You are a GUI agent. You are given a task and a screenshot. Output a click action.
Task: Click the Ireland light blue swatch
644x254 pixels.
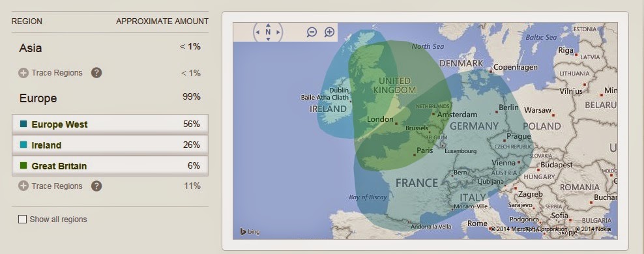[x=23, y=145]
